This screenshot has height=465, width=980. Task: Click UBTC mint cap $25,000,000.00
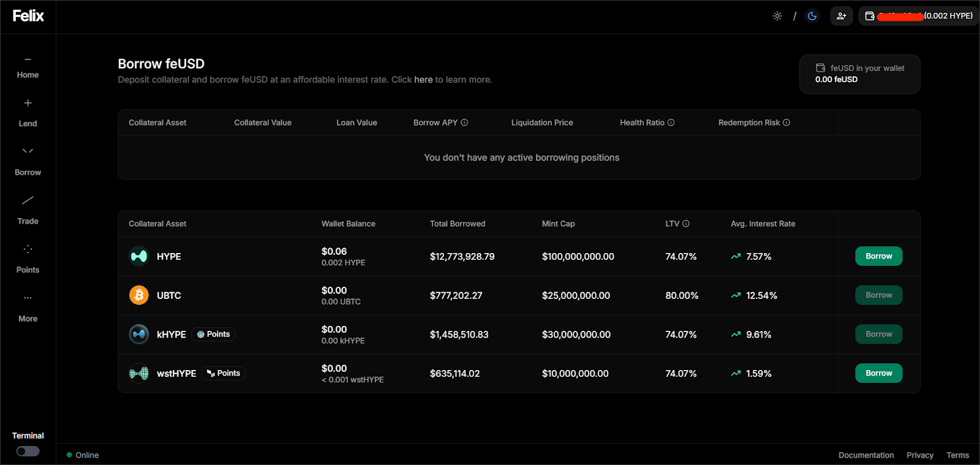(576, 295)
